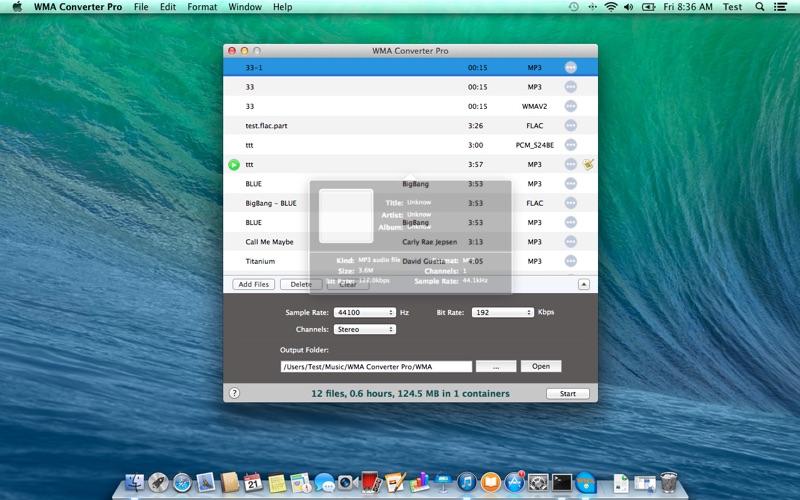Open the Edit menu

coord(168,7)
